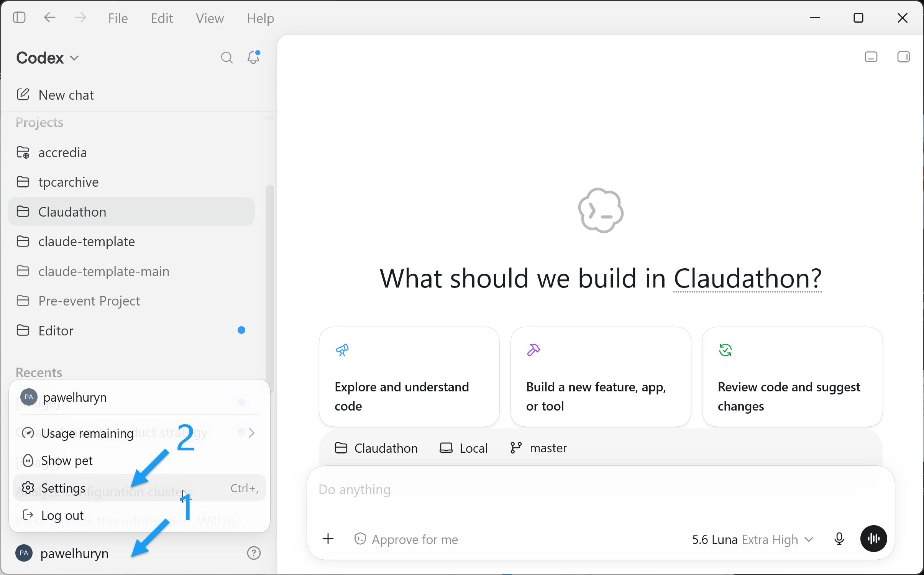This screenshot has height=575, width=924.
Task: Click the microphone dictation icon
Action: point(839,539)
